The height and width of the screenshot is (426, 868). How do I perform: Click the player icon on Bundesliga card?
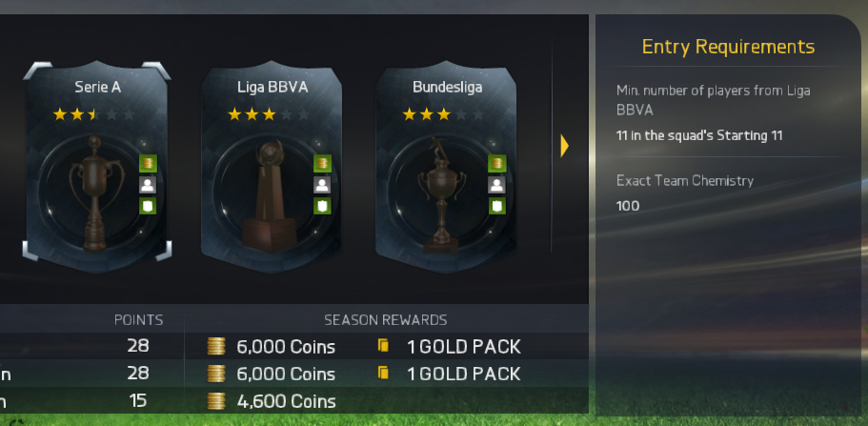coord(497,185)
